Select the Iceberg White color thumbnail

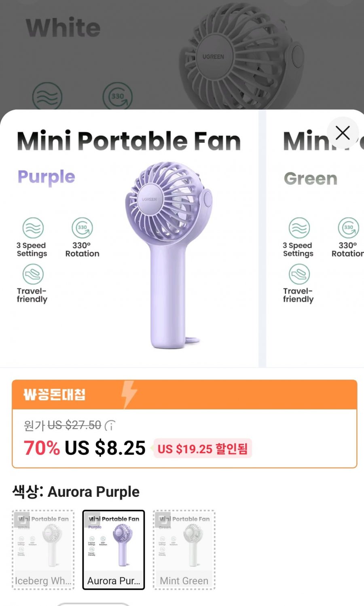43,550
